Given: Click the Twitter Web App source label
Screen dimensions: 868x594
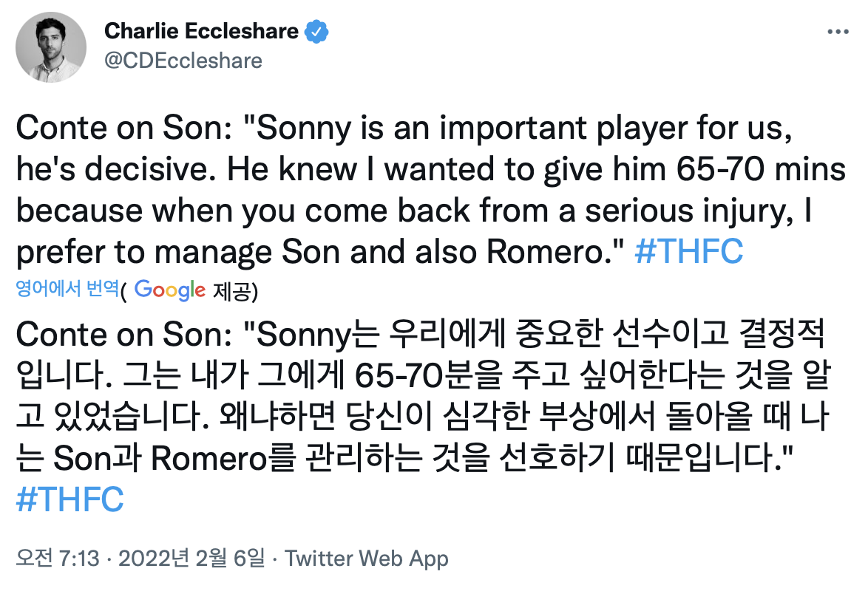Looking at the screenshot, I should pyautogui.click(x=367, y=559).
